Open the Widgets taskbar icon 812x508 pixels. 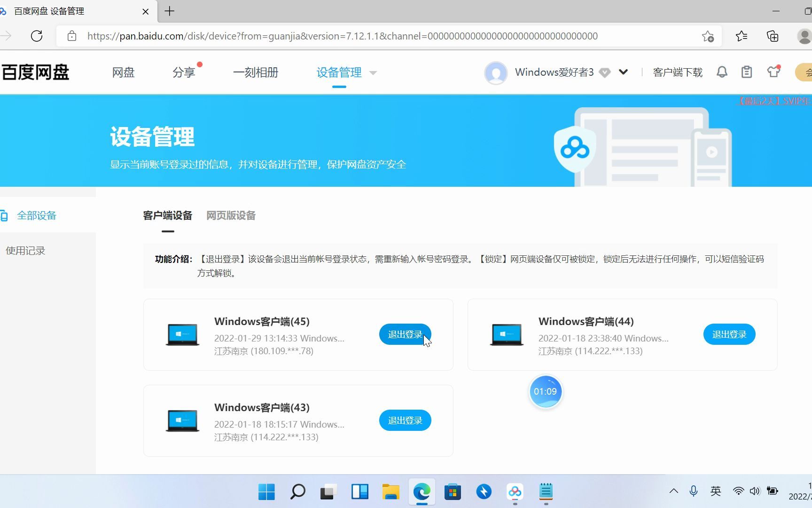click(360, 492)
